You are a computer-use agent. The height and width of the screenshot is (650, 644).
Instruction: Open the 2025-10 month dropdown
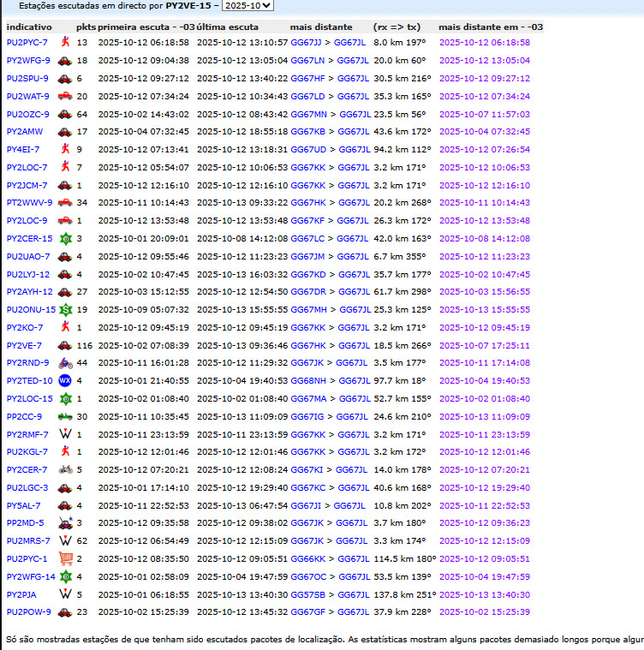tap(247, 5)
